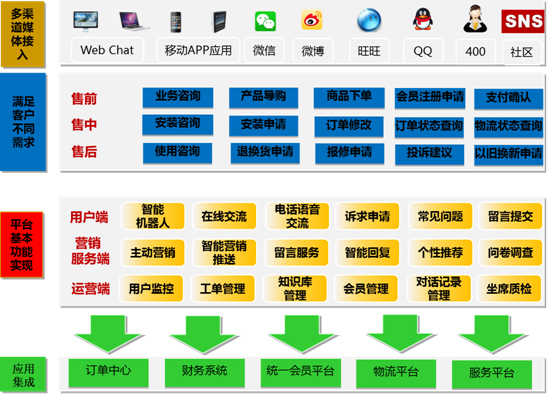The image size is (549, 395).
Task: Click the headset agent icon
Action: (475, 19)
